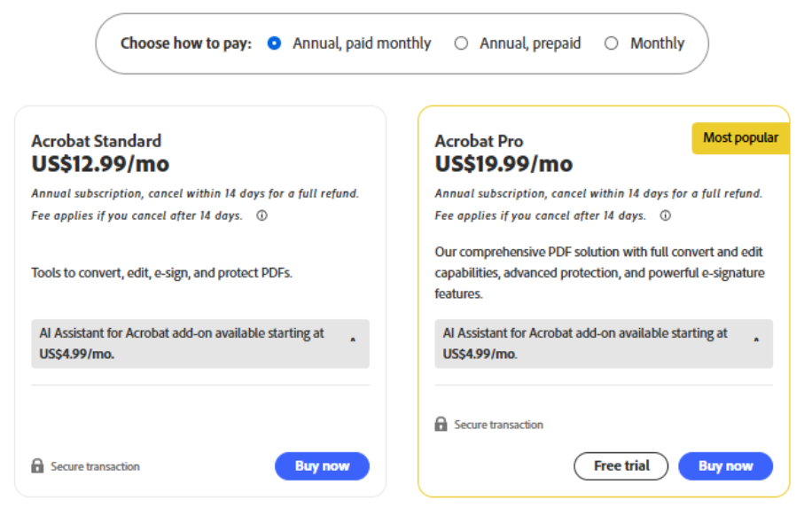Click padlock icon in Acrobat Pro card
Image resolution: width=812 pixels, height=508 pixels.
(x=441, y=425)
